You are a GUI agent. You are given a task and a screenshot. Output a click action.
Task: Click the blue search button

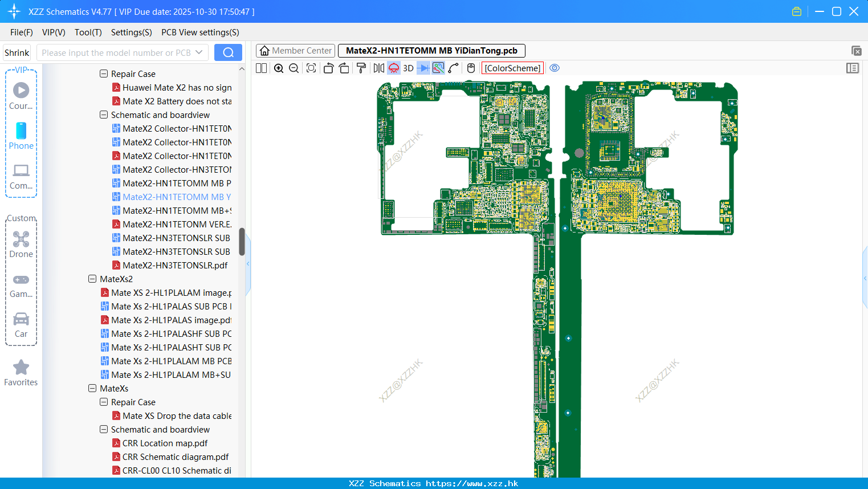pos(228,52)
